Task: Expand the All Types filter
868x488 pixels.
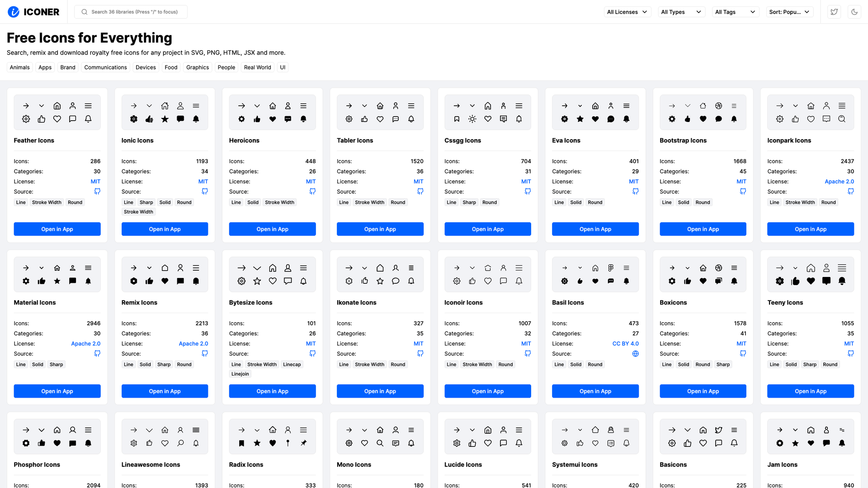Action: pos(681,12)
